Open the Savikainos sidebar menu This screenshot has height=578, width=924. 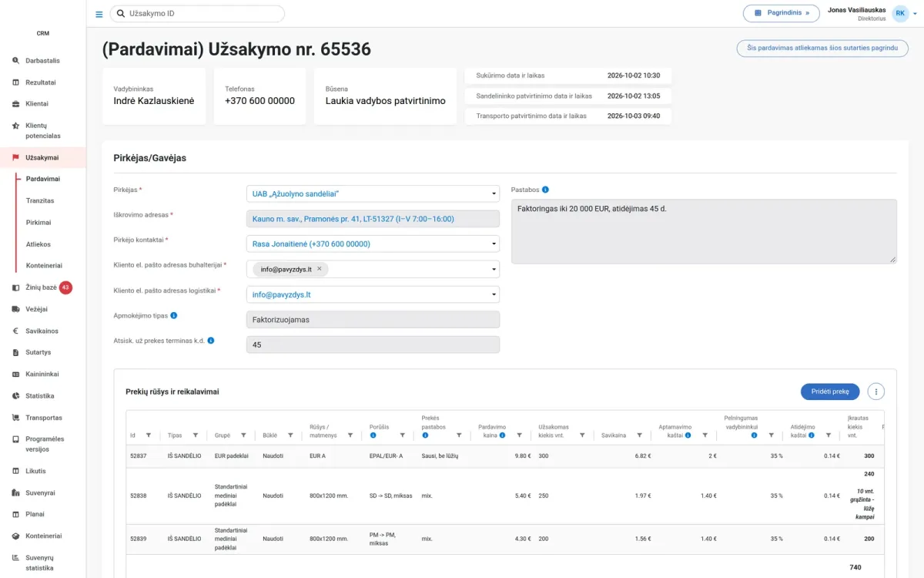pos(42,331)
